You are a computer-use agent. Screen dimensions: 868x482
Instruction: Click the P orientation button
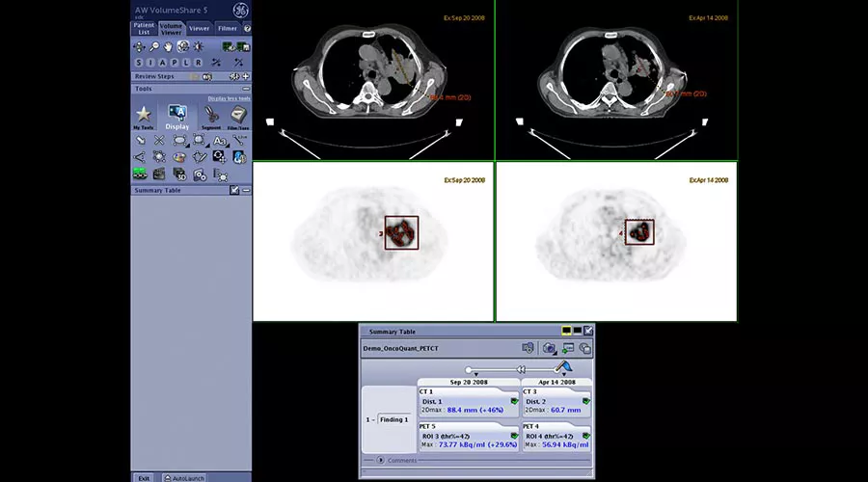coord(175,63)
